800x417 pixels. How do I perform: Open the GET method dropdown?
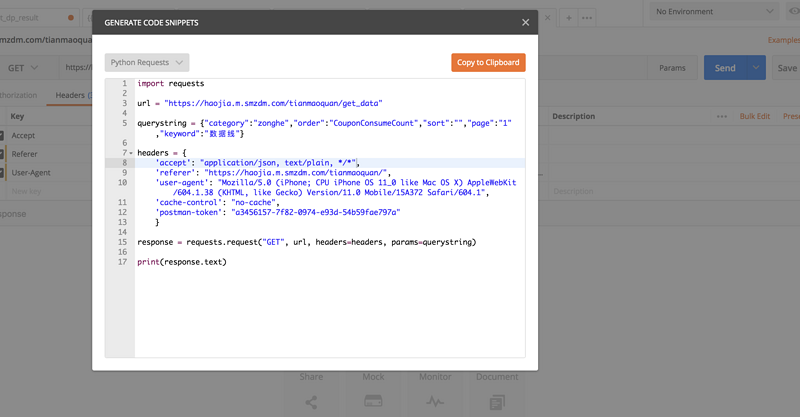coord(23,68)
